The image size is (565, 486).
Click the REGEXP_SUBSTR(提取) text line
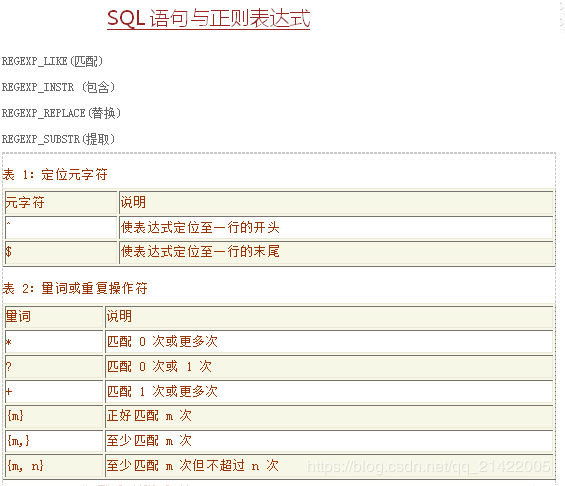[58, 139]
